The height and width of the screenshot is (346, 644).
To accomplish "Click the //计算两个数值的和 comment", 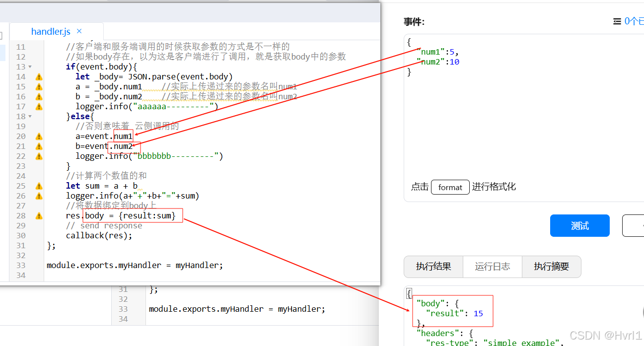I will 106,176.
